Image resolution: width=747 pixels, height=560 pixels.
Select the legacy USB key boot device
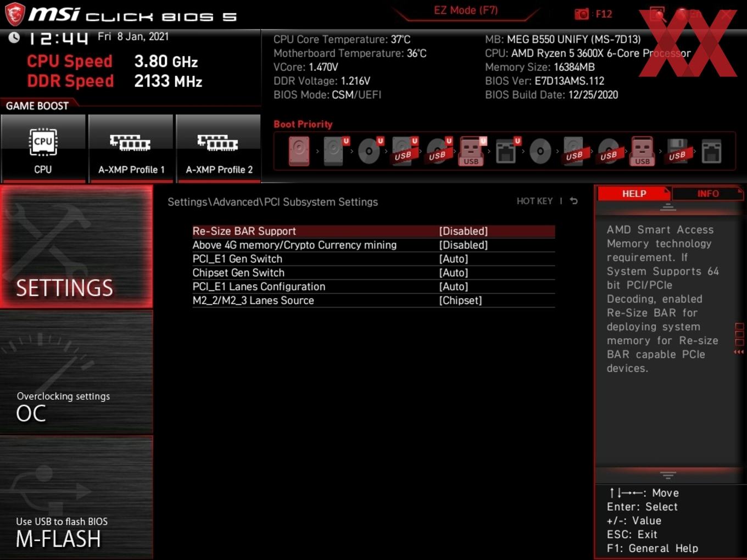[643, 151]
